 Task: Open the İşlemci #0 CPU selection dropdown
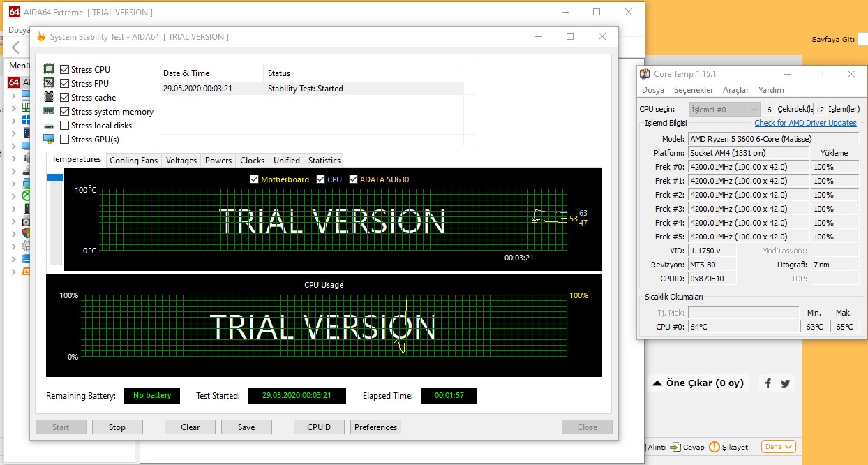(724, 110)
